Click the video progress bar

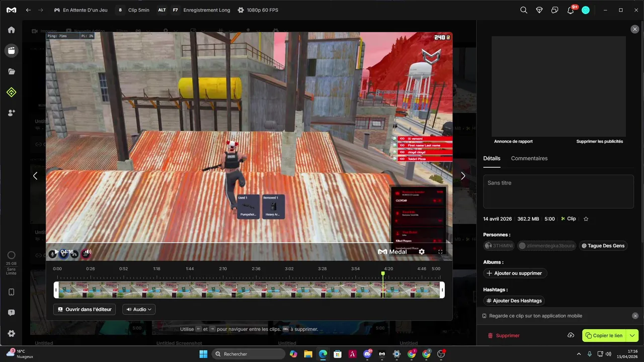pyautogui.click(x=249, y=243)
